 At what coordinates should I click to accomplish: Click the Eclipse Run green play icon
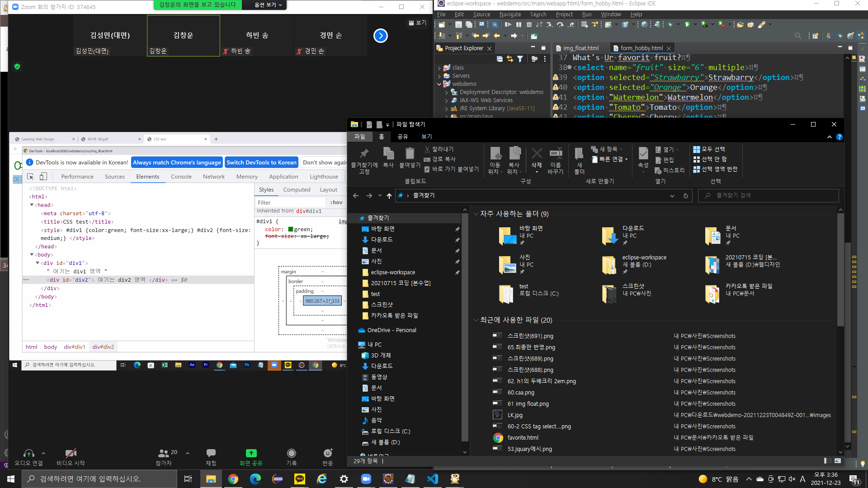[687, 24]
